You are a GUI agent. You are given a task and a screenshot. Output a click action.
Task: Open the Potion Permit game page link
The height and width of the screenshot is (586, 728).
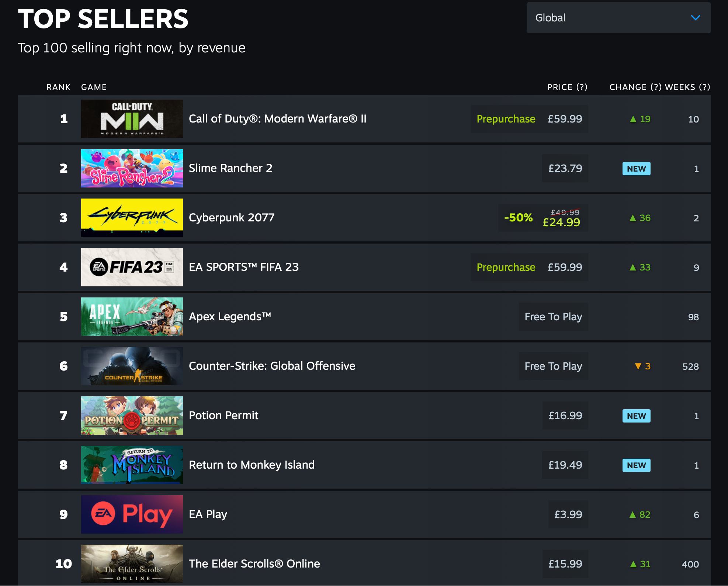(x=223, y=416)
